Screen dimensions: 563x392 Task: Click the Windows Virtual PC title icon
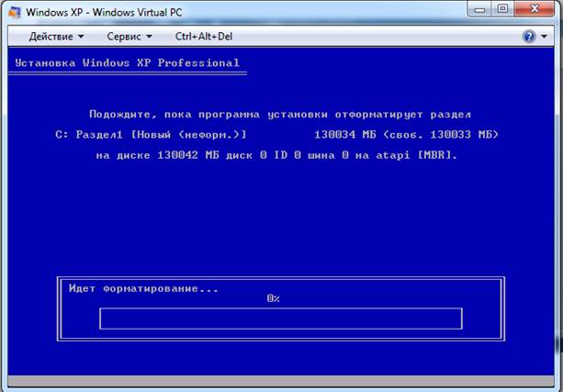click(15, 12)
